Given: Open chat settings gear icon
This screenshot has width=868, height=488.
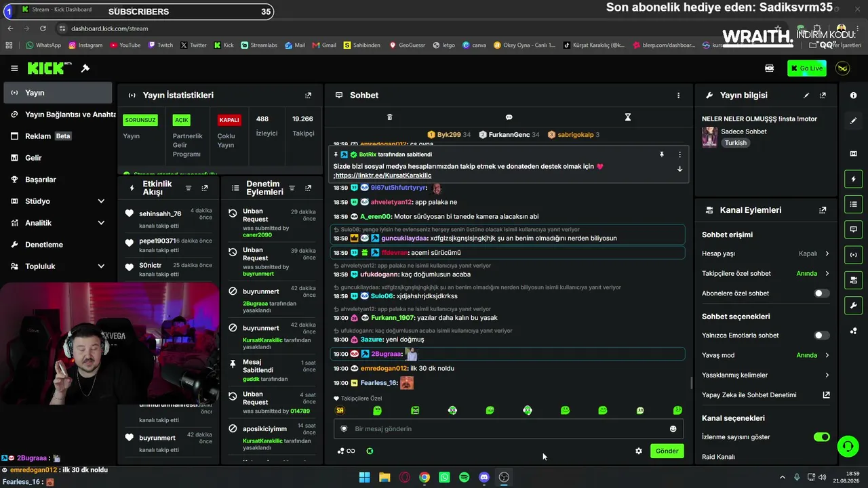Looking at the screenshot, I should tap(638, 451).
